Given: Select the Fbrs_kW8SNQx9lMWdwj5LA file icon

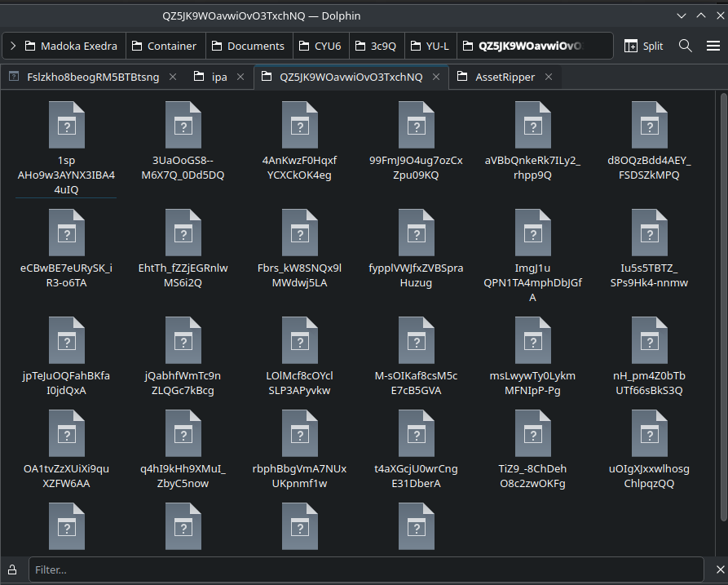Looking at the screenshot, I should 299,233.
